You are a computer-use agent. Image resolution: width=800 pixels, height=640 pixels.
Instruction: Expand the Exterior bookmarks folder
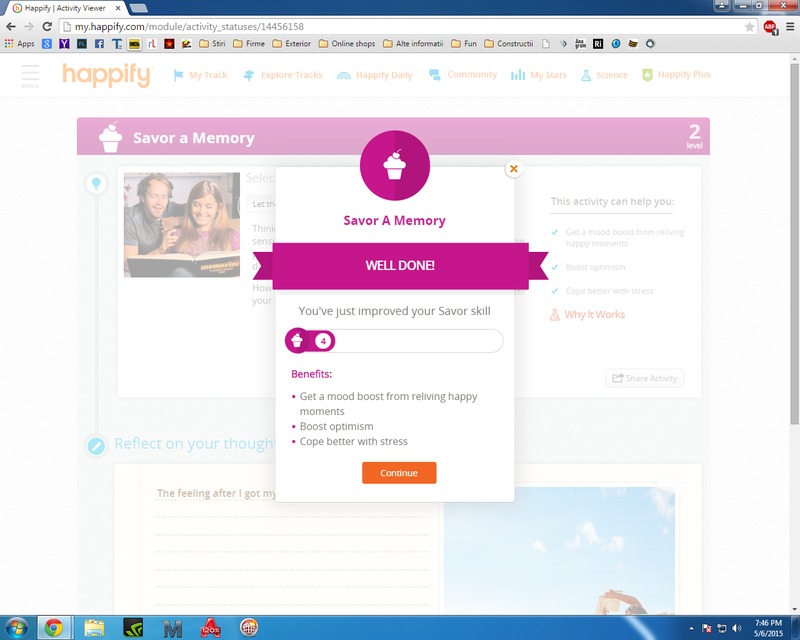tap(292, 44)
